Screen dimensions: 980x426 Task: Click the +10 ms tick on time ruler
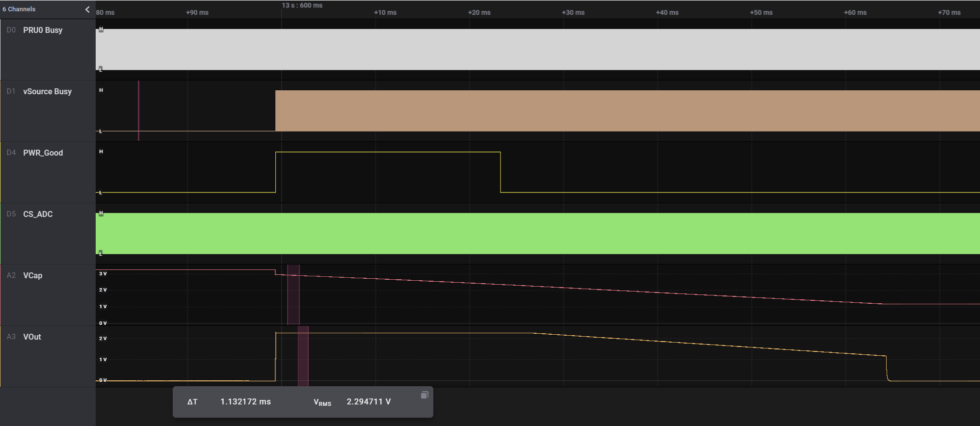pos(385,13)
